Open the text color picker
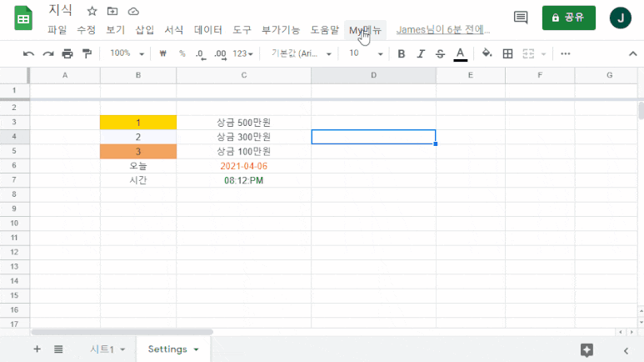This screenshot has width=644, height=362. 460,54
